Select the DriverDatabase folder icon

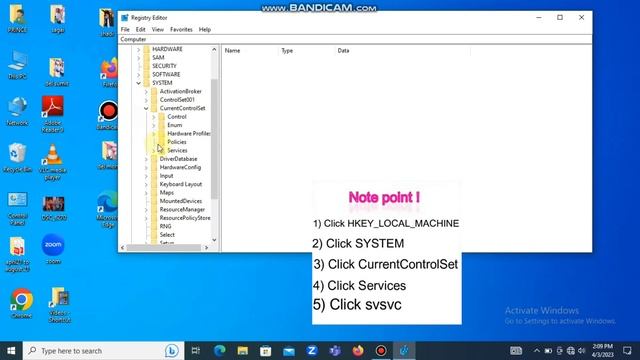(154, 159)
